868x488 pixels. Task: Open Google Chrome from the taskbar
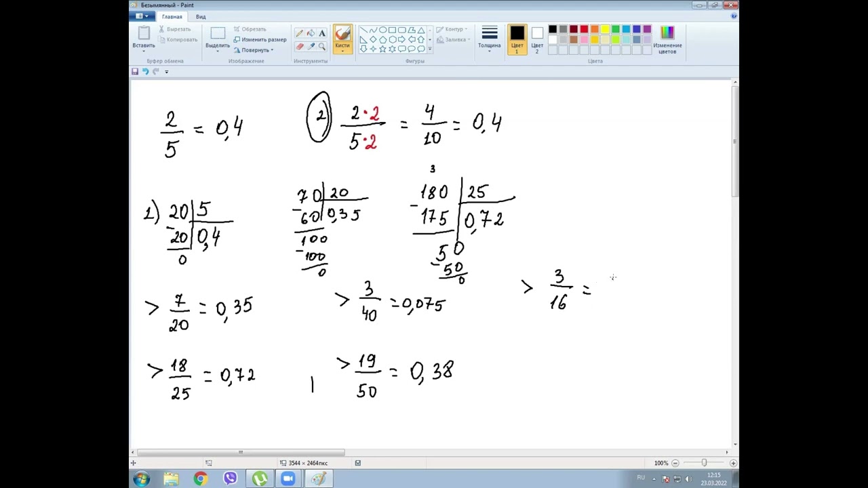click(201, 479)
